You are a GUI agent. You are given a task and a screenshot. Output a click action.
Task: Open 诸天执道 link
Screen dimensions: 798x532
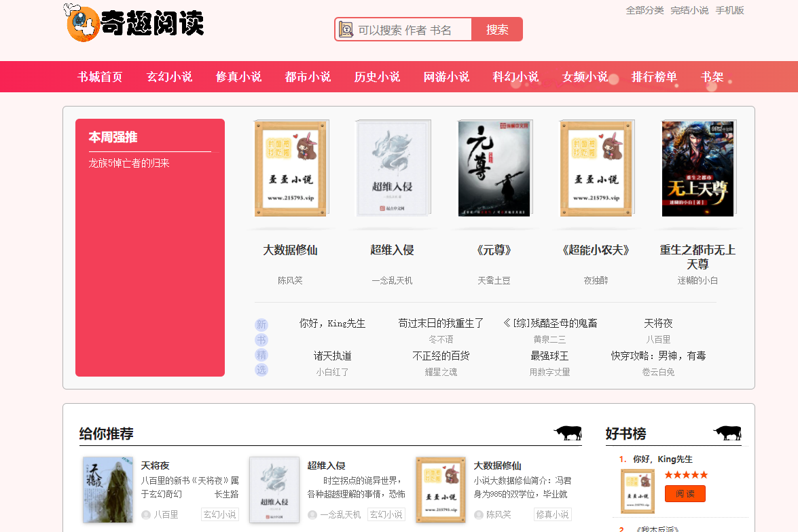tap(332, 356)
